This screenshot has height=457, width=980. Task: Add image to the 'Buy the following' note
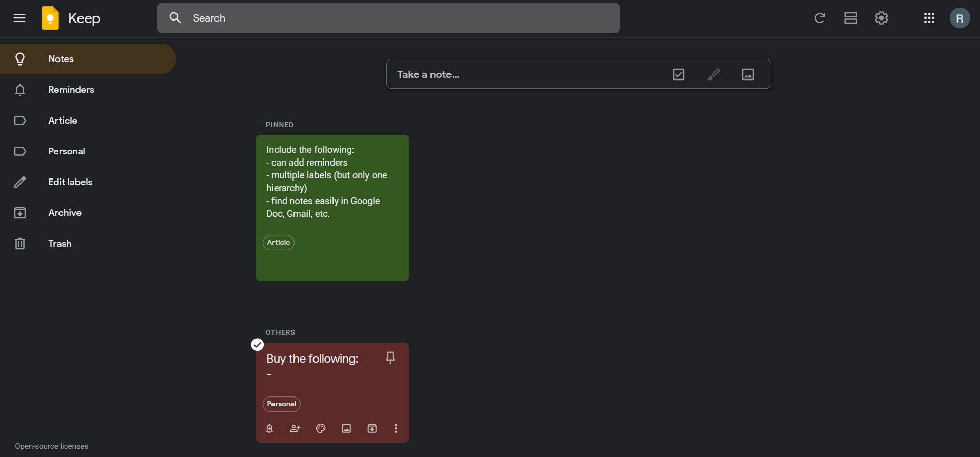point(346,428)
